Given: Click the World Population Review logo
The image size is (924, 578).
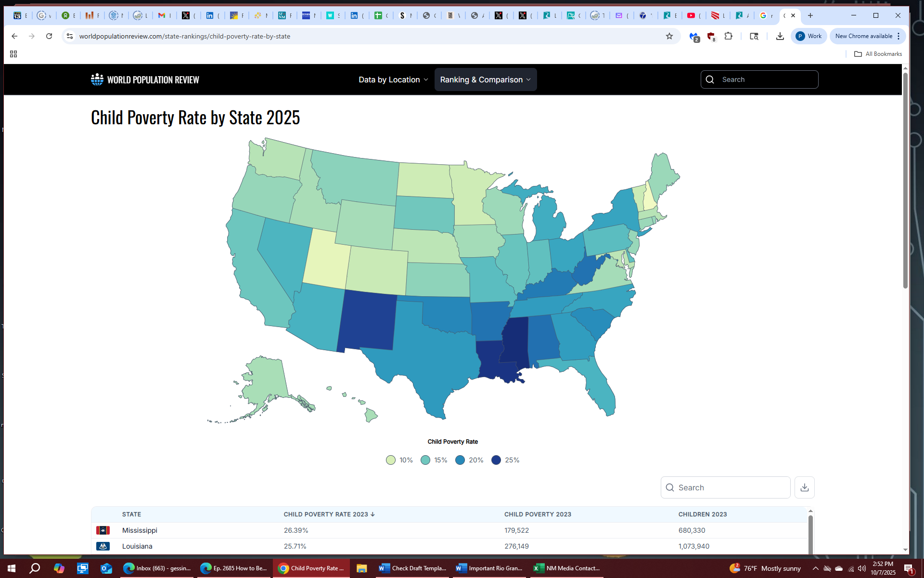Looking at the screenshot, I should point(145,79).
